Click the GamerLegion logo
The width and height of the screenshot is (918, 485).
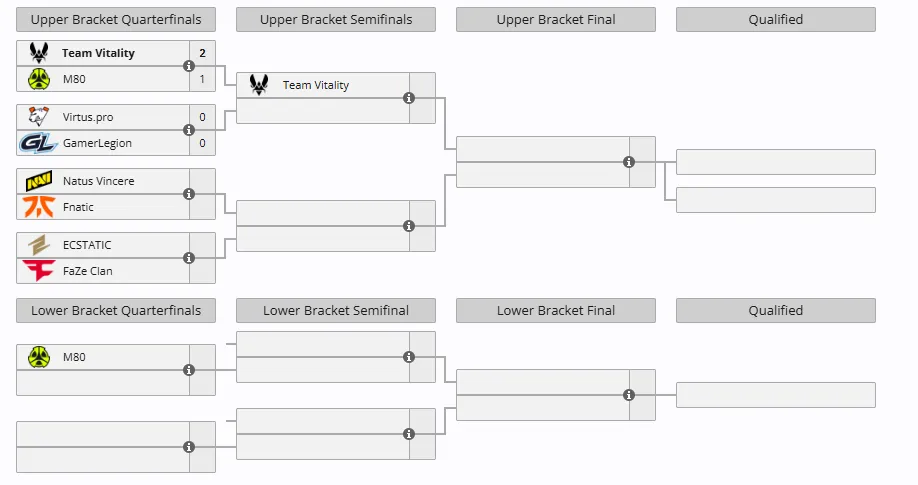[x=38, y=143]
